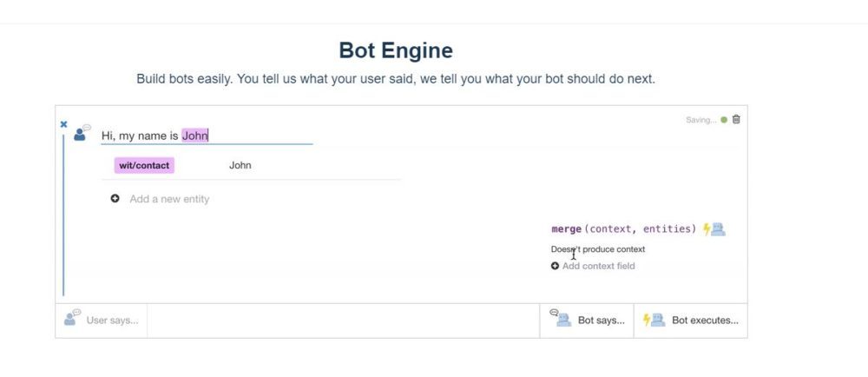This screenshot has height=377, width=868.
Task: Click the lightning bot icon next to merge
Action: point(713,229)
